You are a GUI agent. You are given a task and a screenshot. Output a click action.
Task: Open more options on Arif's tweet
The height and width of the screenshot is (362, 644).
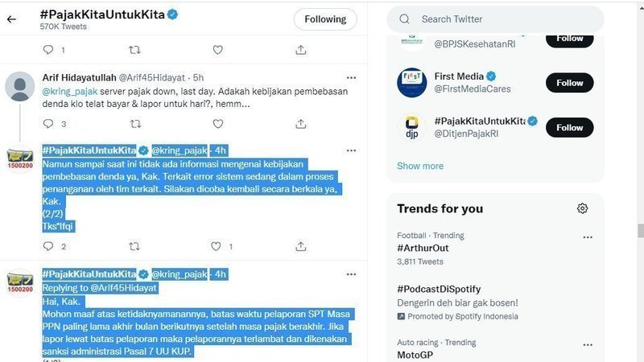(351, 77)
